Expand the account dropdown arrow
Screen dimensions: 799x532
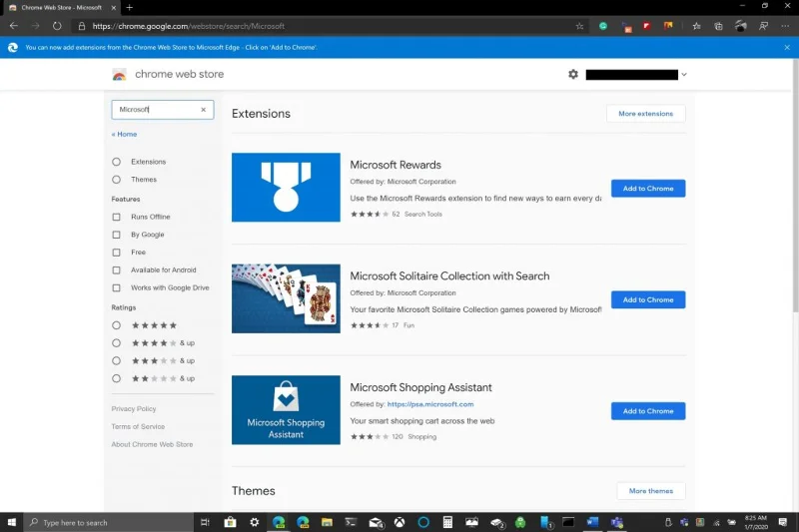pos(684,75)
